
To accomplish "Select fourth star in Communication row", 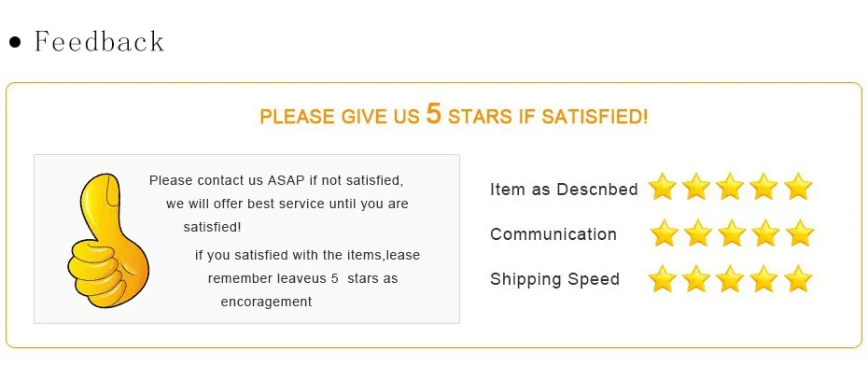I will 765,232.
